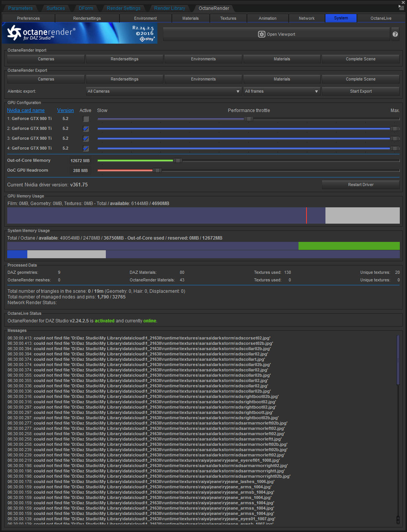Select the System tab
The width and height of the screenshot is (407, 532).
341,18
